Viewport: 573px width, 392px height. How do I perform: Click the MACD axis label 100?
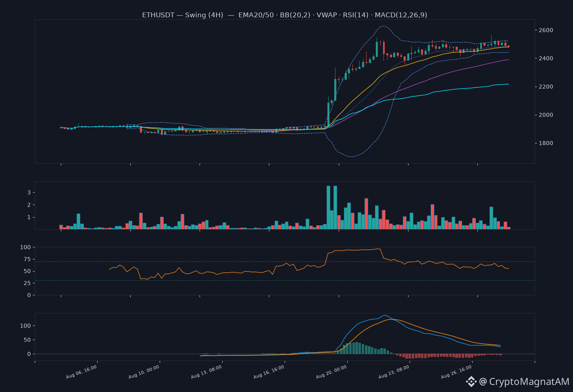(25, 326)
